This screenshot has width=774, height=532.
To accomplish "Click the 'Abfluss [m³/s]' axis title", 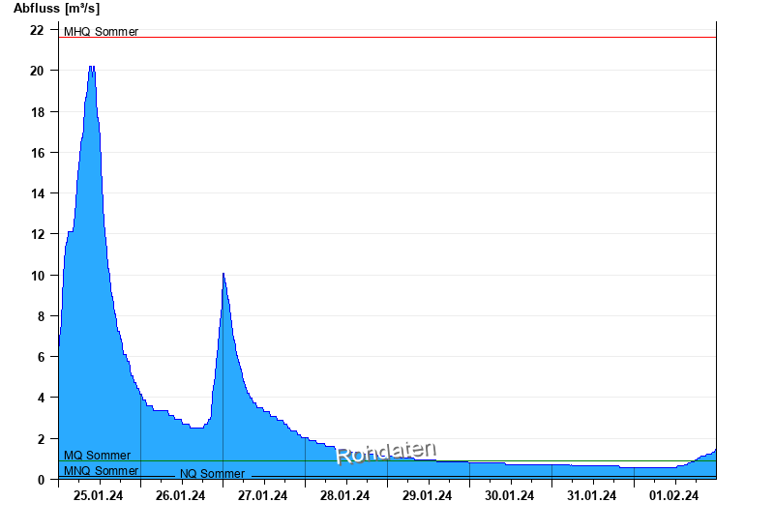I will point(56,9).
